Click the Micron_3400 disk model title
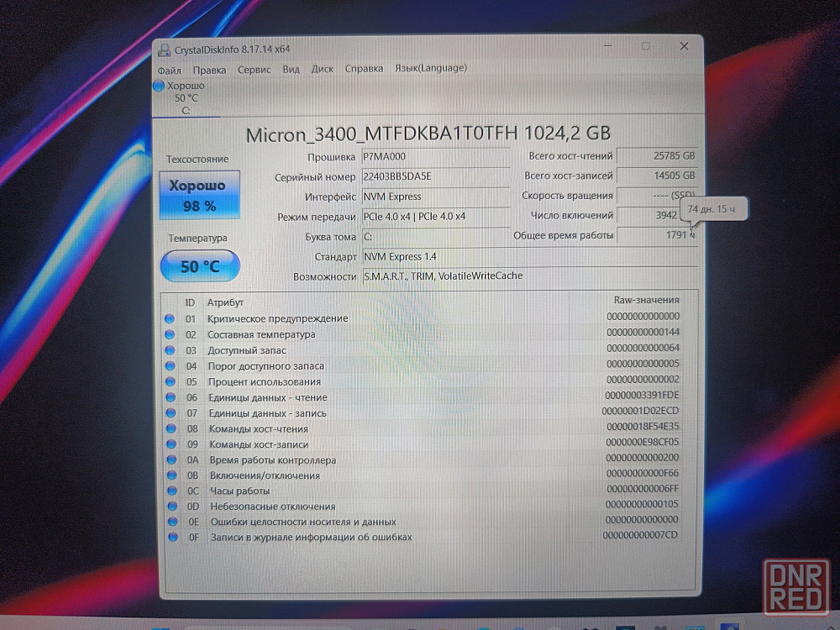840x630 pixels. click(x=428, y=134)
